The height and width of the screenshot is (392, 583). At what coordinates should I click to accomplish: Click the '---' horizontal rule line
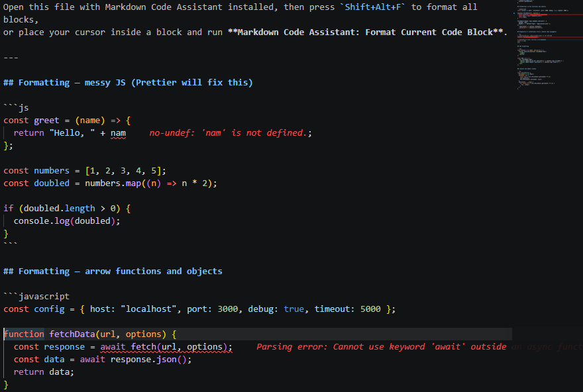tap(11, 58)
